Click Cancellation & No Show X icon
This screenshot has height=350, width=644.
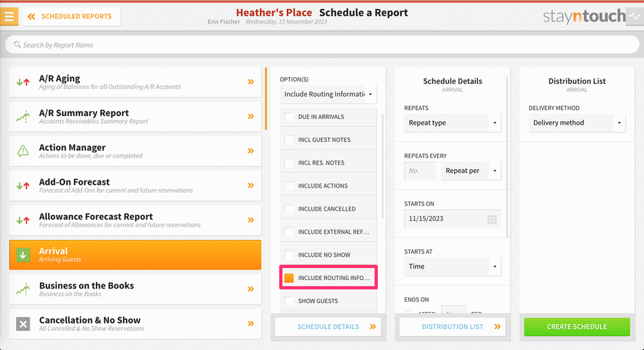tap(23, 323)
